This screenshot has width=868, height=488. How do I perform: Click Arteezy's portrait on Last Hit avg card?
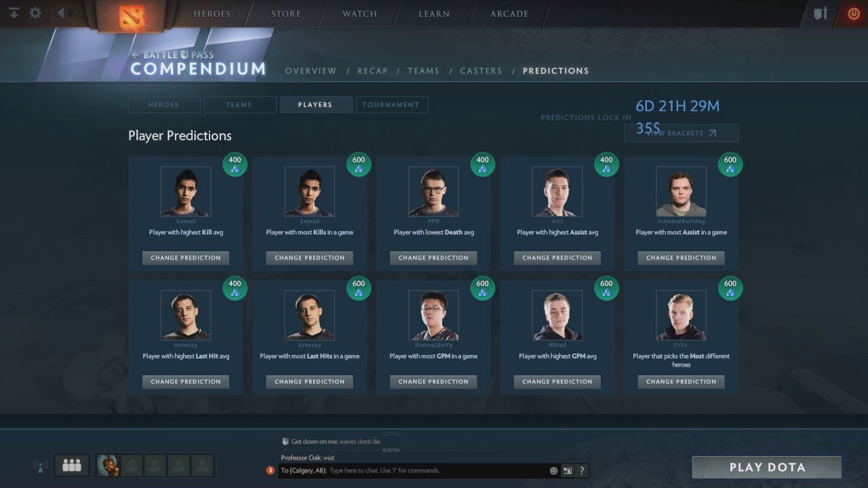186,316
